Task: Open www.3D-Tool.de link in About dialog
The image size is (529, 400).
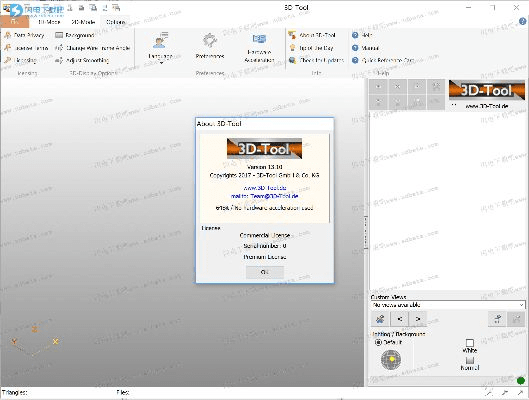Action: [265, 188]
